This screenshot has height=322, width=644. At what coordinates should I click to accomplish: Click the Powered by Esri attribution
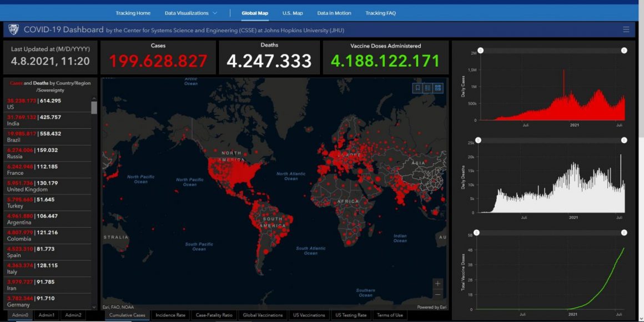431,307
